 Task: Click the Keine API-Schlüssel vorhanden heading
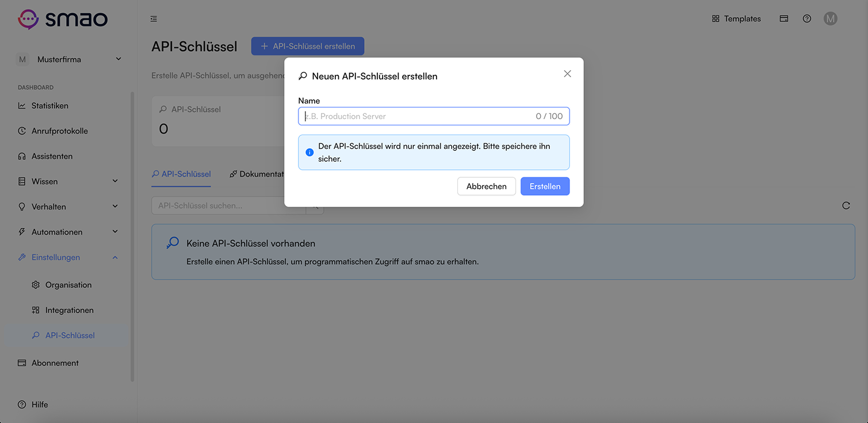(x=251, y=243)
